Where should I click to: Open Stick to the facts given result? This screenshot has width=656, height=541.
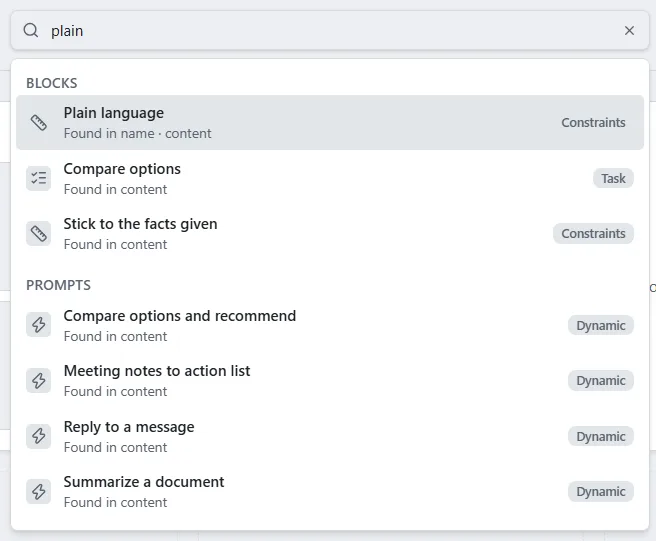click(330, 233)
